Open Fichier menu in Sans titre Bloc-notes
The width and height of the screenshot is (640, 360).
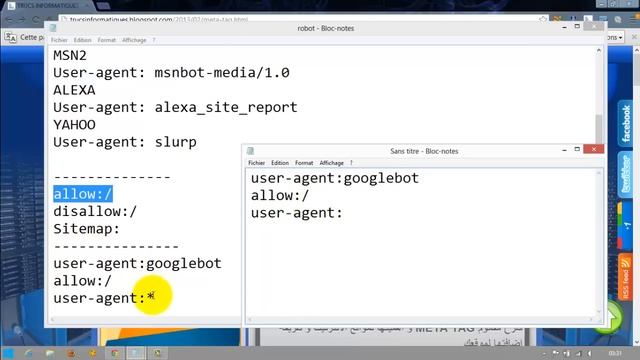coord(257,163)
